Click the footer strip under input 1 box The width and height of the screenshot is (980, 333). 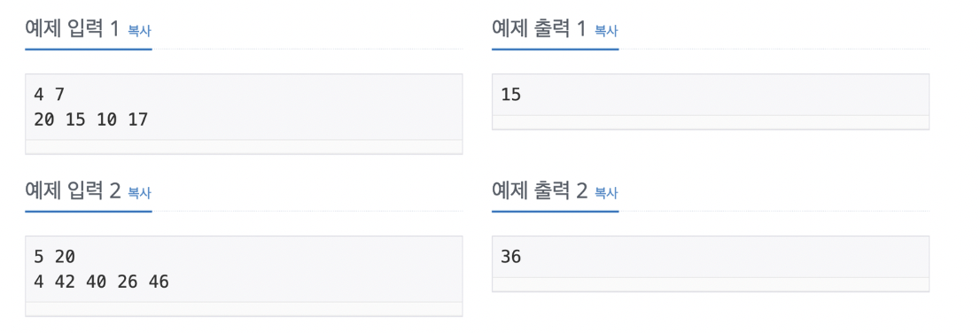(x=244, y=146)
